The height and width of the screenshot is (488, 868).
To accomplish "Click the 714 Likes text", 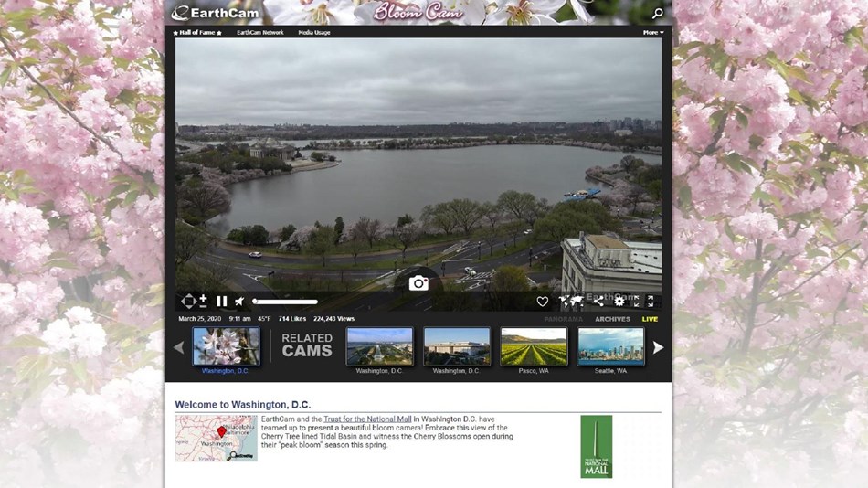I will coord(292,319).
